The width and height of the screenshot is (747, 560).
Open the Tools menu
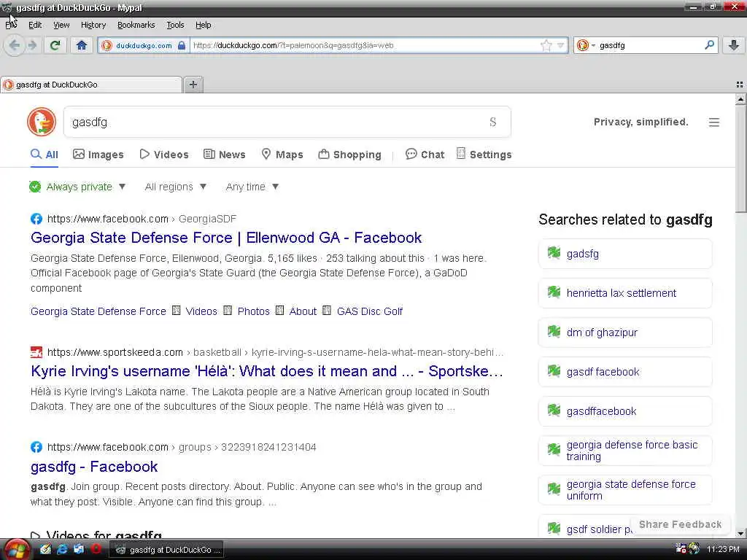tap(175, 25)
